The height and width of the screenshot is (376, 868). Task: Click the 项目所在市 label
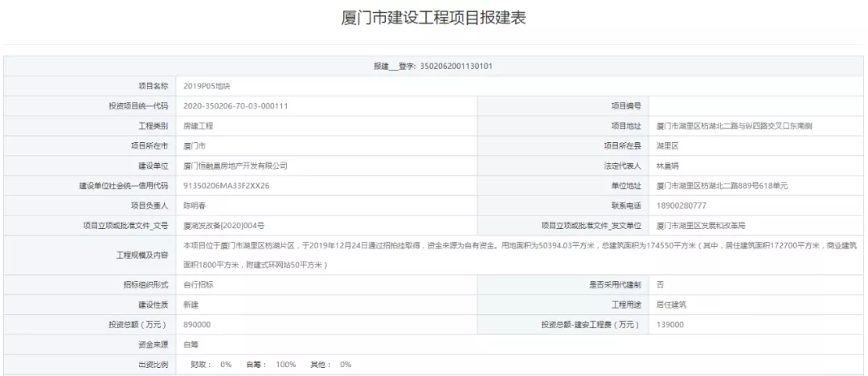click(x=149, y=146)
